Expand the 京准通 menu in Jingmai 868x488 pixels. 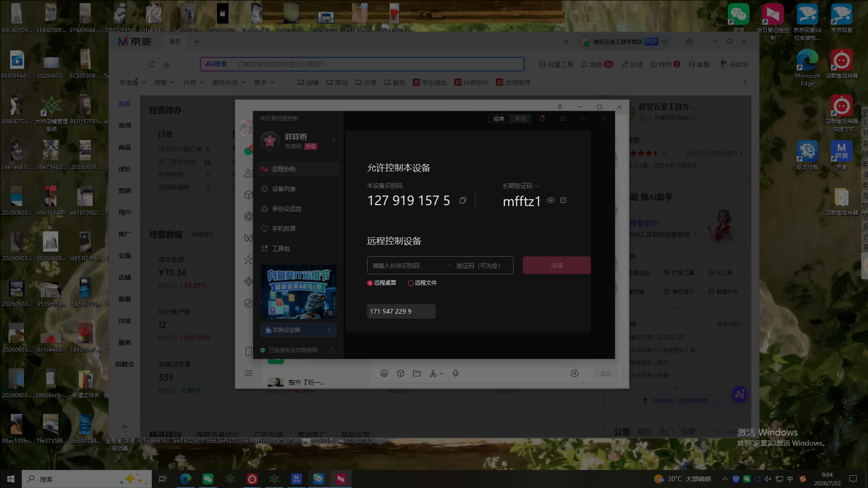pos(133,83)
